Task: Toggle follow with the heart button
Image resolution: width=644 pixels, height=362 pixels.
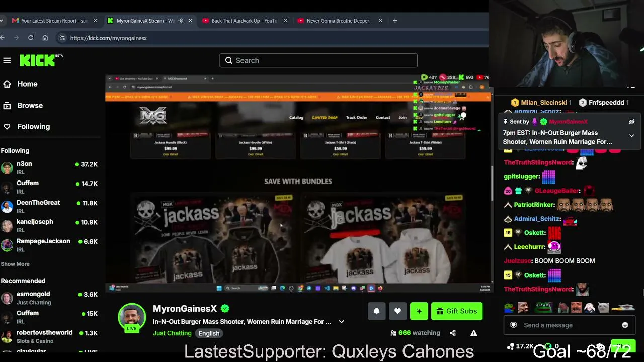Action: 397,311
